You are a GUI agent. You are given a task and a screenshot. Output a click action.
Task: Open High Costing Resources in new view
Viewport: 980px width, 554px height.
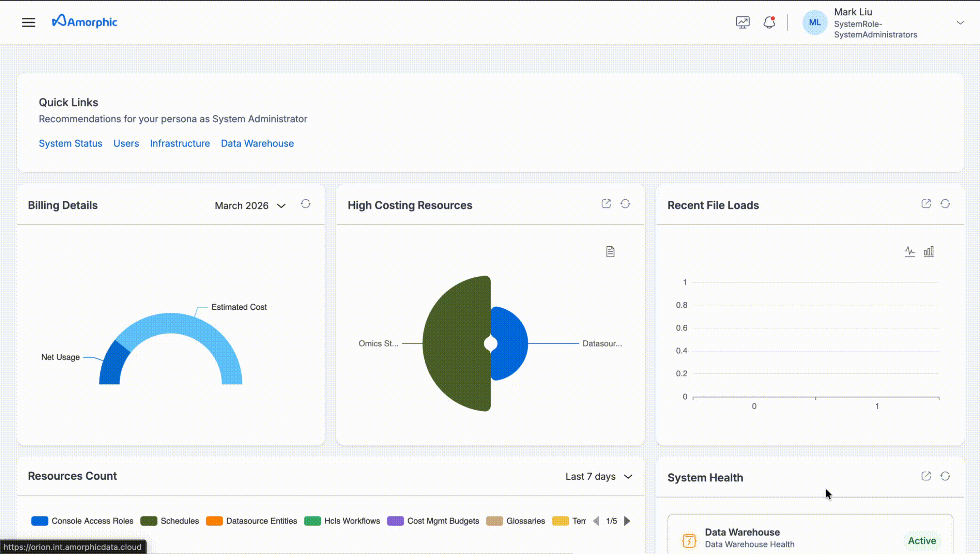point(606,204)
